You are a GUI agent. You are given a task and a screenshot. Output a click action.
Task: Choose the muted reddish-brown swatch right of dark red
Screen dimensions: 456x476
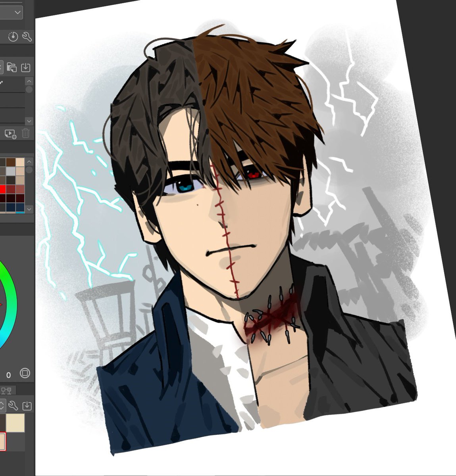click(20, 189)
